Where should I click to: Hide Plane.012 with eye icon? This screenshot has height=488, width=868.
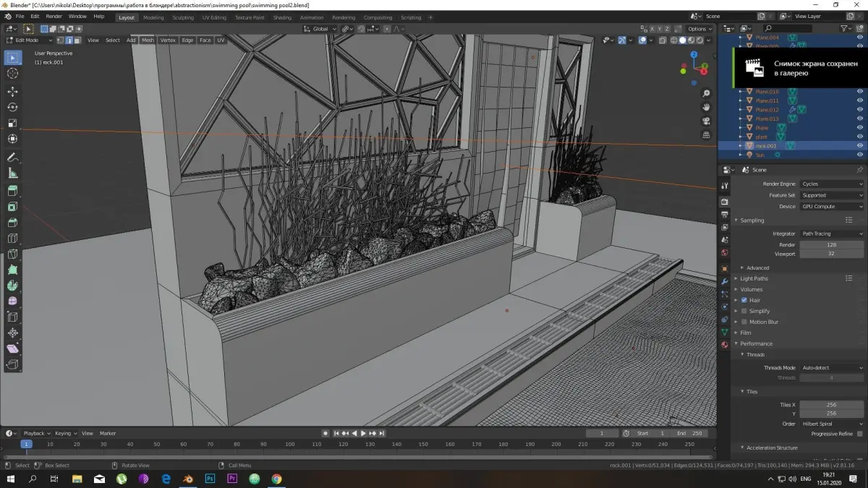coord(860,110)
